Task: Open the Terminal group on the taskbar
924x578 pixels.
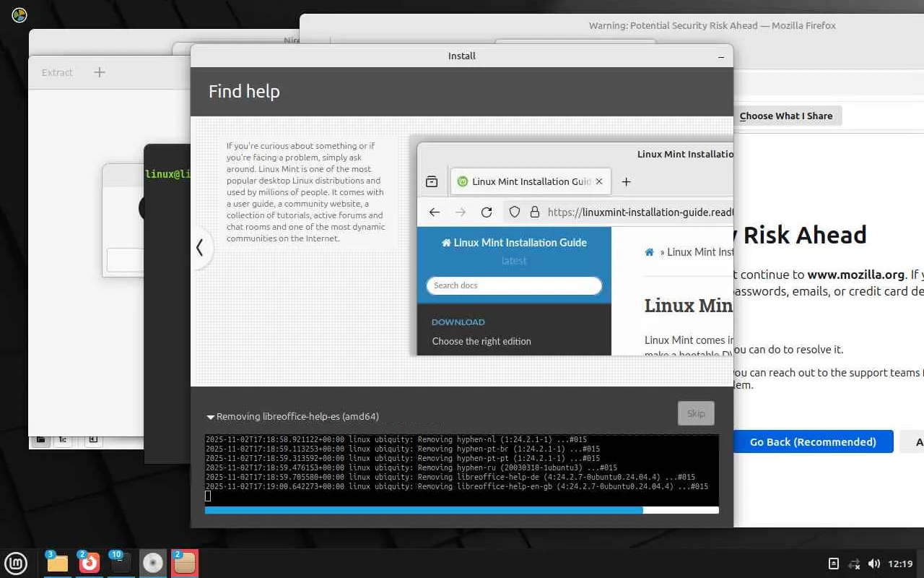Action: pyautogui.click(x=121, y=563)
